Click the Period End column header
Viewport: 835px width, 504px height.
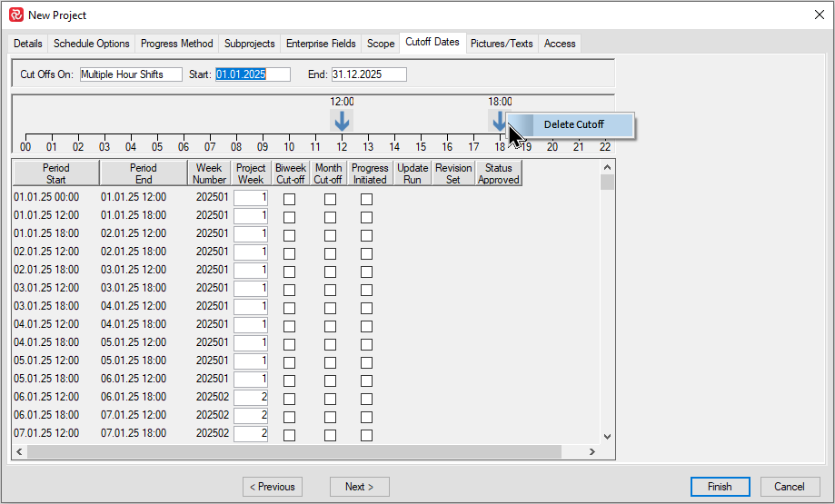(x=144, y=173)
